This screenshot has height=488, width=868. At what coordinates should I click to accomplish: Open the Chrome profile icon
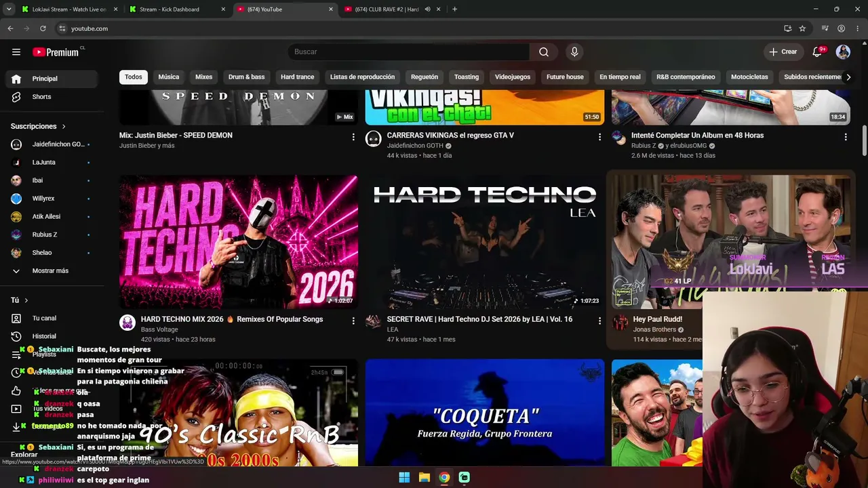[x=841, y=28]
